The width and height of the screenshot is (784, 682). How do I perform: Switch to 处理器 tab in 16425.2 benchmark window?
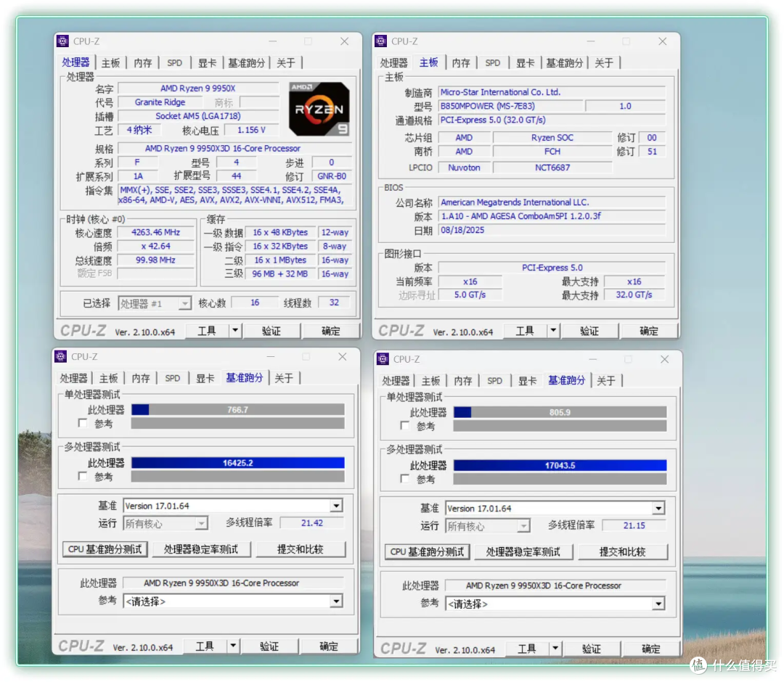(73, 378)
